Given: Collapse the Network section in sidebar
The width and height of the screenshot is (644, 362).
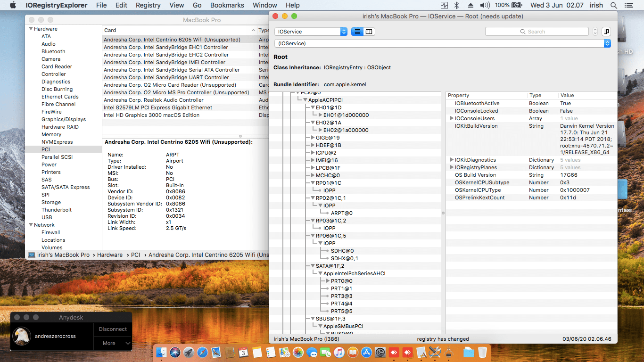Looking at the screenshot, I should click(x=31, y=225).
